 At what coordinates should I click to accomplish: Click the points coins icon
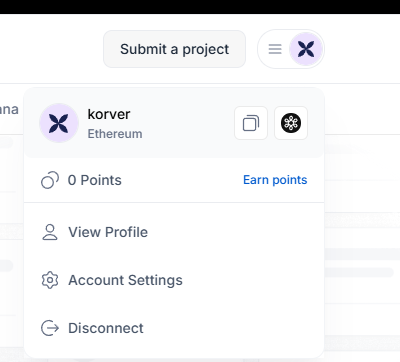click(x=50, y=180)
